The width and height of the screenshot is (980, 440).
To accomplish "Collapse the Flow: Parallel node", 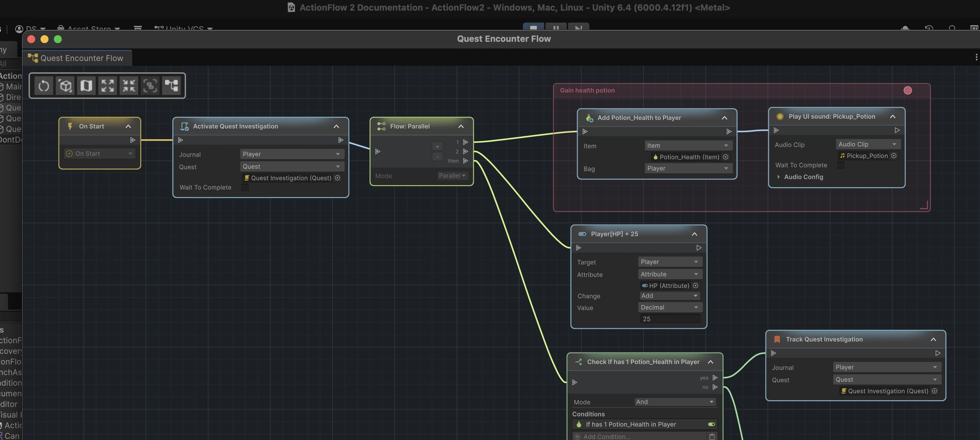I will pyautogui.click(x=461, y=126).
